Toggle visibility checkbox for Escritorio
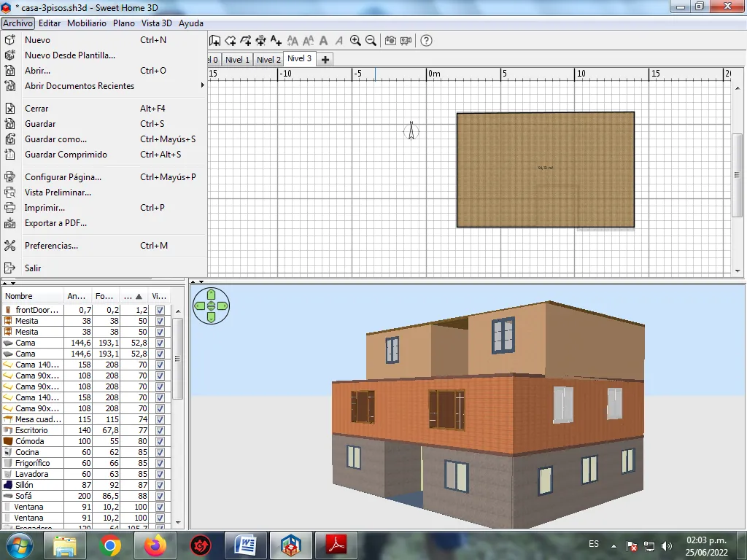The image size is (747, 560). 160,430
